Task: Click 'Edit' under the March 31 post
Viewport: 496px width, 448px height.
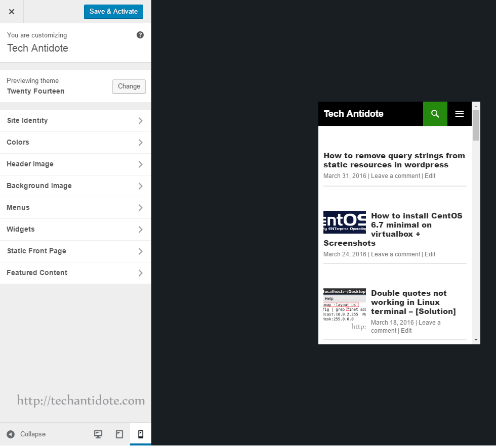Action: click(x=430, y=176)
